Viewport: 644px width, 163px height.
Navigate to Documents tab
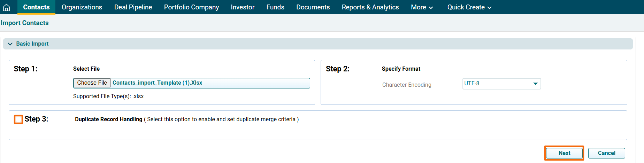point(313,7)
